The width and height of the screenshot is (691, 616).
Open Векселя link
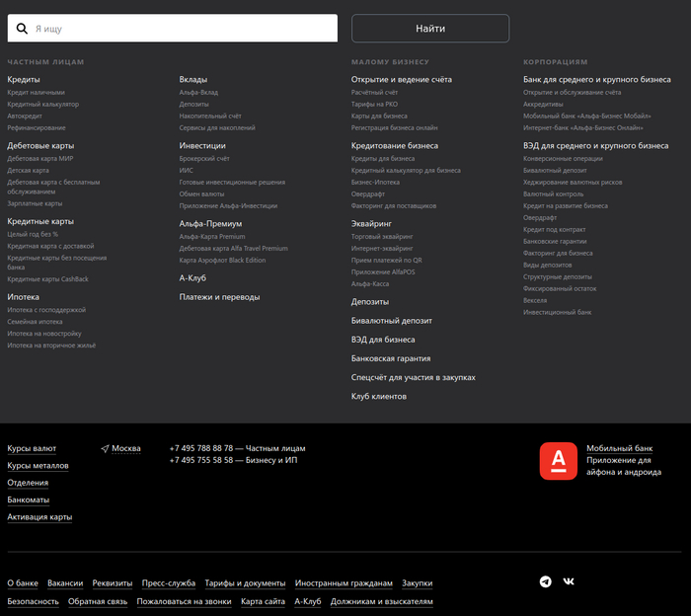(x=535, y=301)
